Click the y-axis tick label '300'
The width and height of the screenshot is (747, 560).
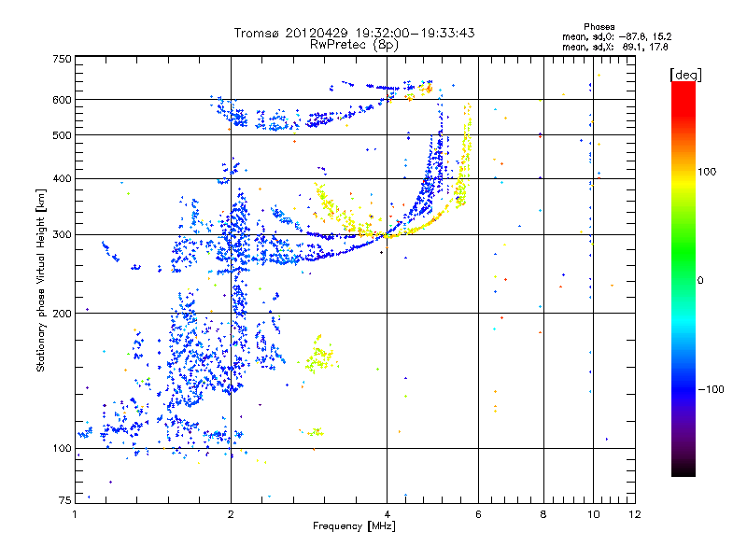tap(62, 234)
